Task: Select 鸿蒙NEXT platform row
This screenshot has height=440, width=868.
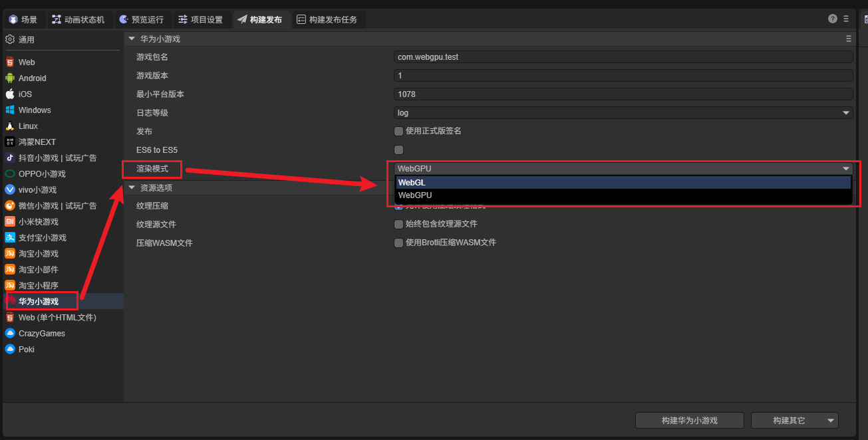Action: pos(63,142)
